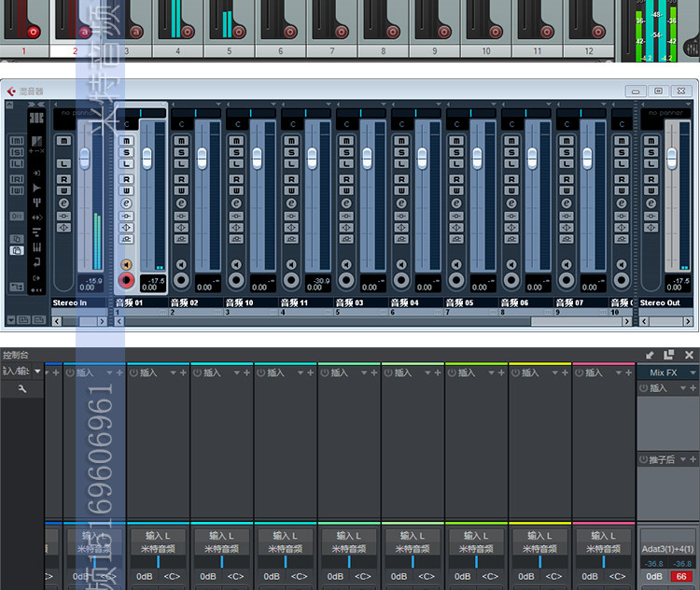Click the routing view icon in common panel
700x590 pixels.
(x=17, y=287)
